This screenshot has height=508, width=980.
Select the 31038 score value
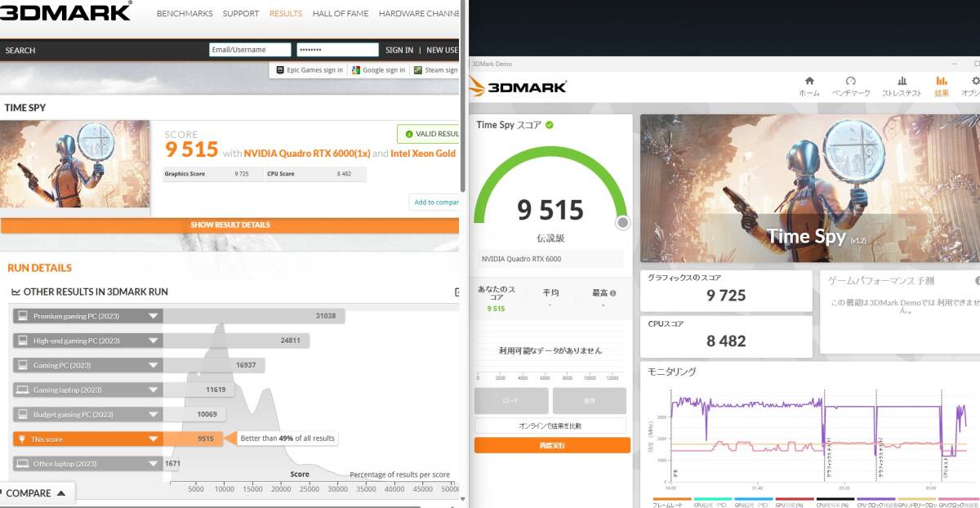tap(326, 316)
